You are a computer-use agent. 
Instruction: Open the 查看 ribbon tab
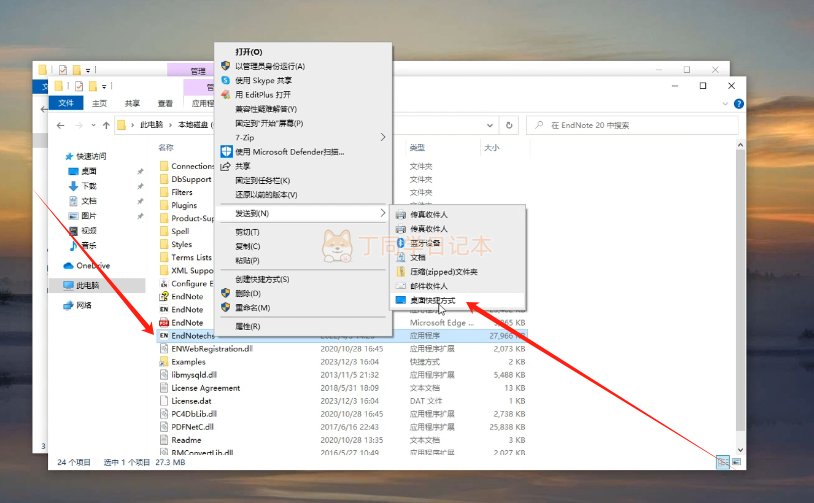[x=165, y=103]
